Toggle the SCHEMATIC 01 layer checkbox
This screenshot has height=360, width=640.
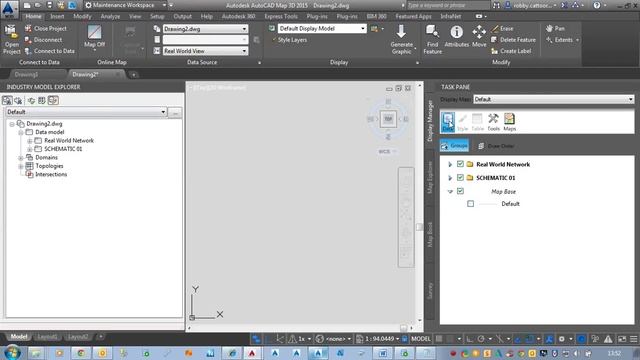pyautogui.click(x=460, y=178)
